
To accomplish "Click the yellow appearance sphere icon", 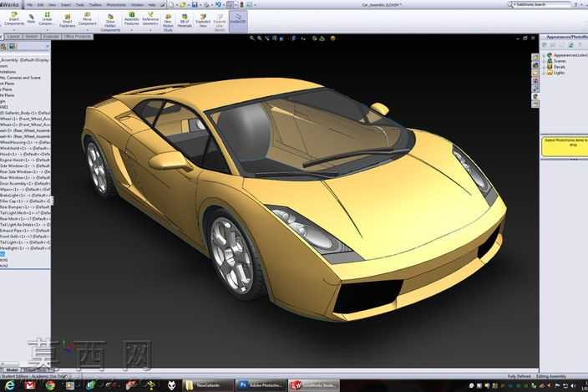I will point(332,38).
